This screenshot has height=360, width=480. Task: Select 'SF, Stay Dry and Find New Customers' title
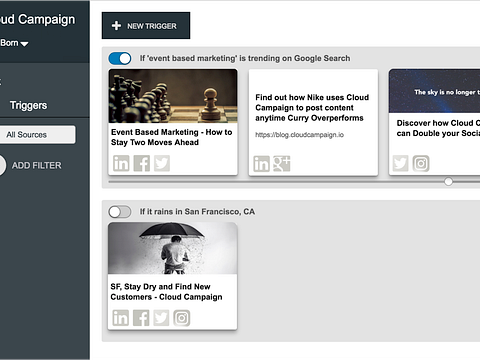(x=166, y=292)
